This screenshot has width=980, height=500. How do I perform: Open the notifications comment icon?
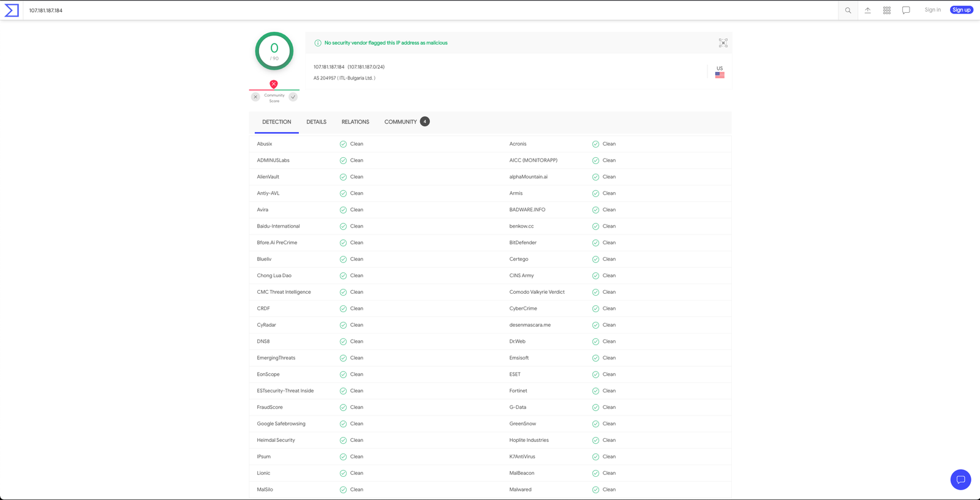click(x=906, y=10)
